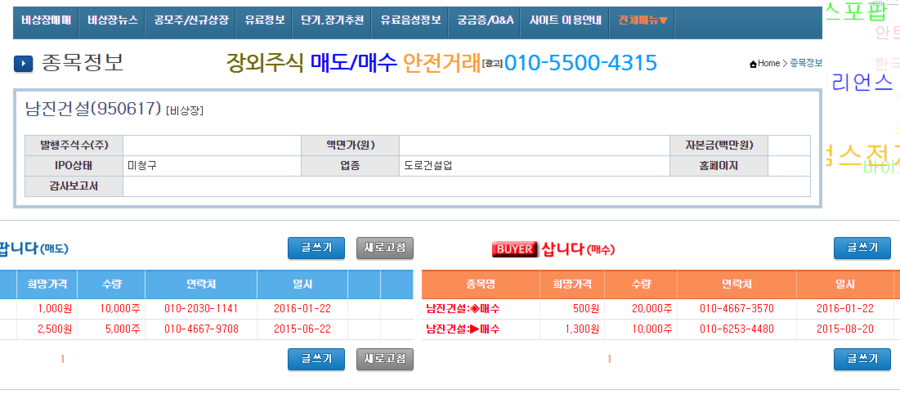Click the 삽니다(매수) section heading
This screenshot has width=900, height=394.
click(577, 249)
